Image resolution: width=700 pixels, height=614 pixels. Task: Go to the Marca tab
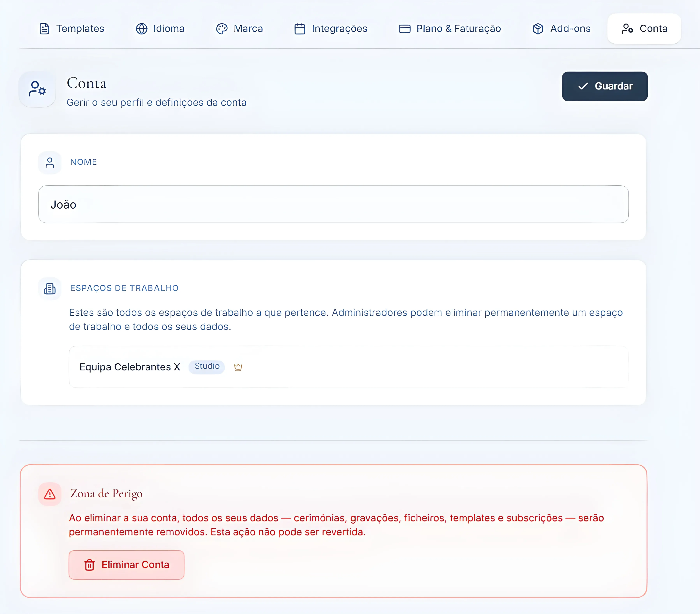tap(239, 29)
